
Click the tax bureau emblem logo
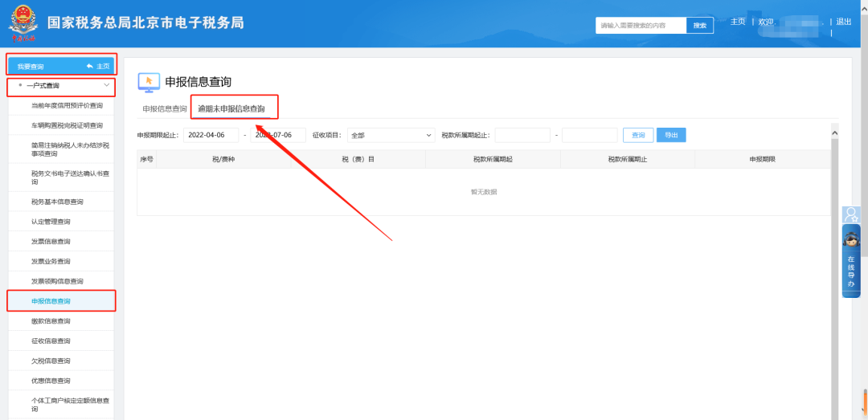(22, 22)
